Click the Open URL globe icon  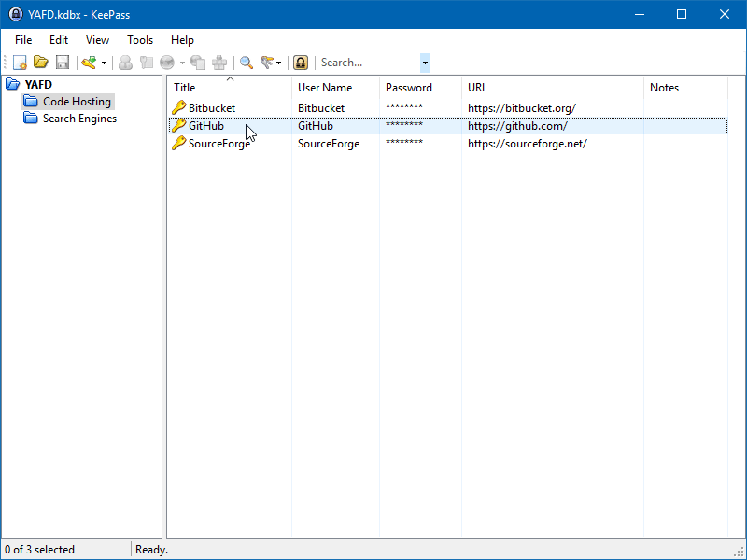(x=167, y=63)
